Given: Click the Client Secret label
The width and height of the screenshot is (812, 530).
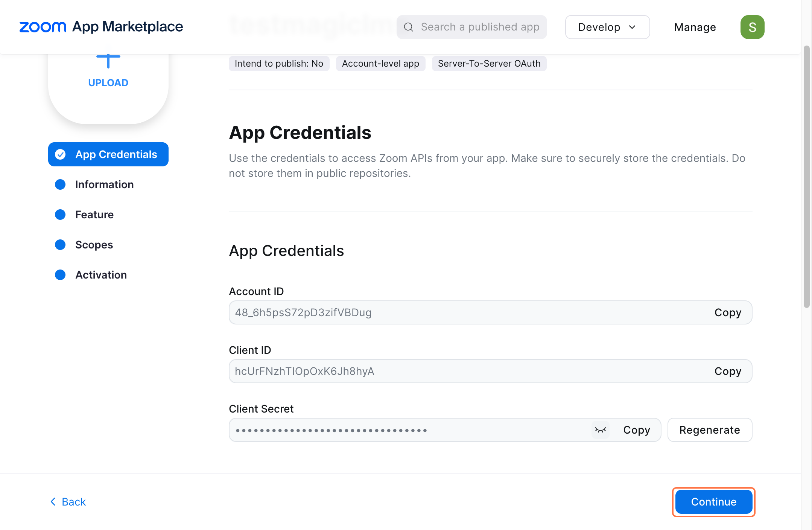Looking at the screenshot, I should (x=261, y=409).
